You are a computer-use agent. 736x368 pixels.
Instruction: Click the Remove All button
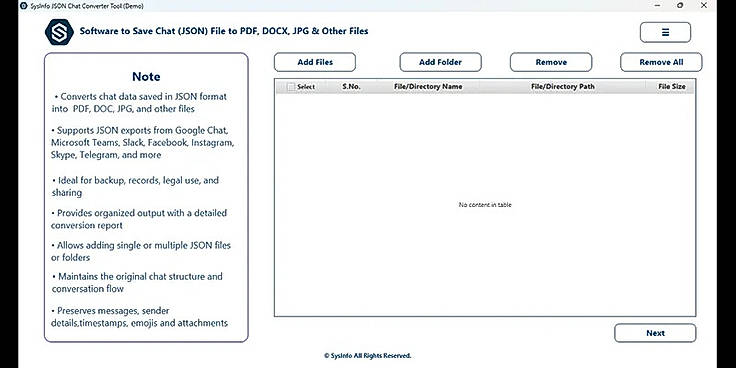[x=661, y=62]
